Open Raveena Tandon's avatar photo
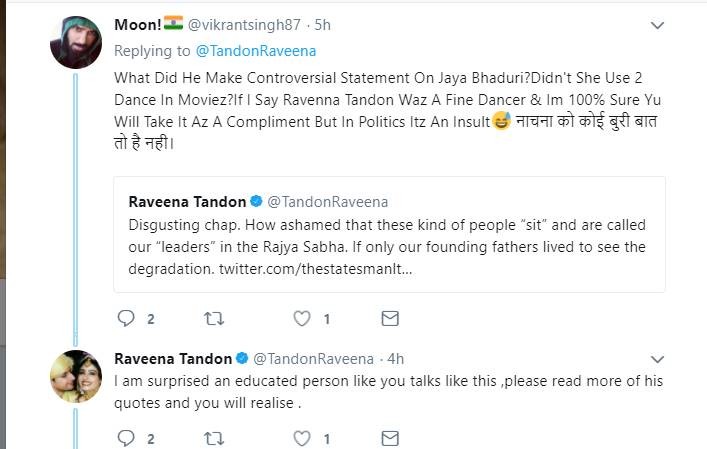This screenshot has height=449, width=707. click(76, 376)
